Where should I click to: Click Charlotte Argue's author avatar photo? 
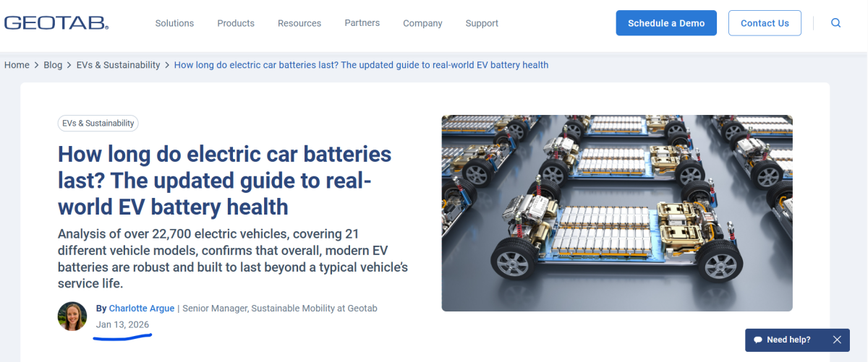click(x=72, y=316)
